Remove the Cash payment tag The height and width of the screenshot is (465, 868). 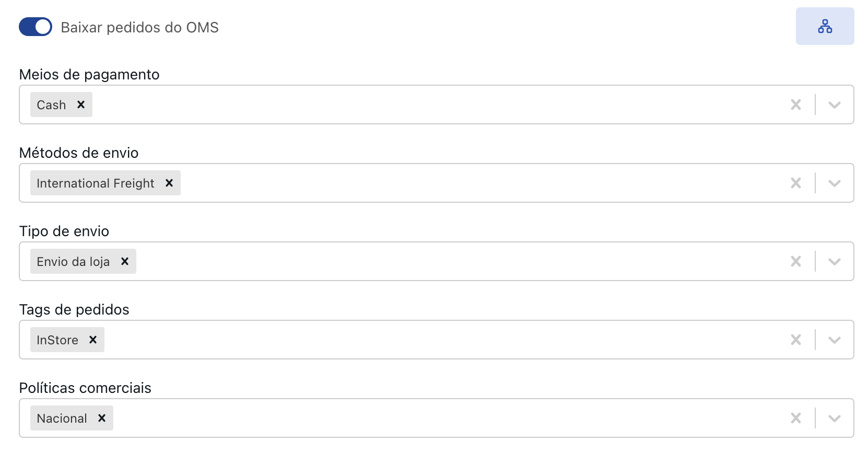pyautogui.click(x=81, y=104)
